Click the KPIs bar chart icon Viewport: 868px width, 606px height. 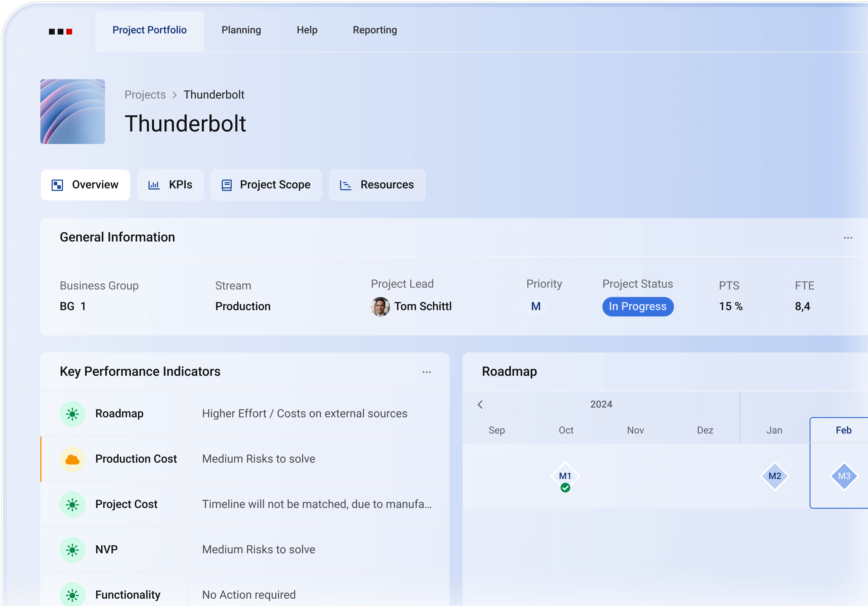153,185
